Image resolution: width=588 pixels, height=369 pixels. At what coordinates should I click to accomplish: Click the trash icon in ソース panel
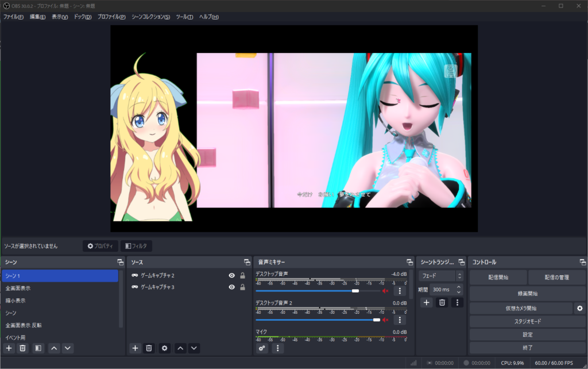(149, 348)
